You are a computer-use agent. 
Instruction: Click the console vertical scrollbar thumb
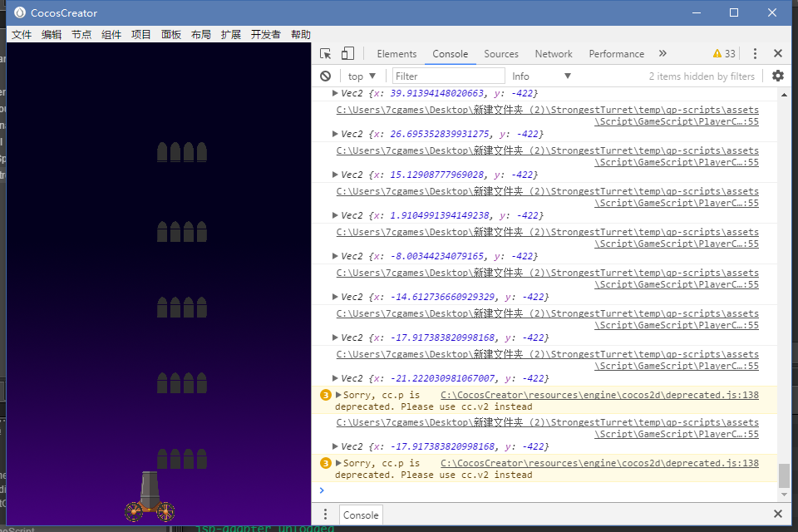point(784,475)
